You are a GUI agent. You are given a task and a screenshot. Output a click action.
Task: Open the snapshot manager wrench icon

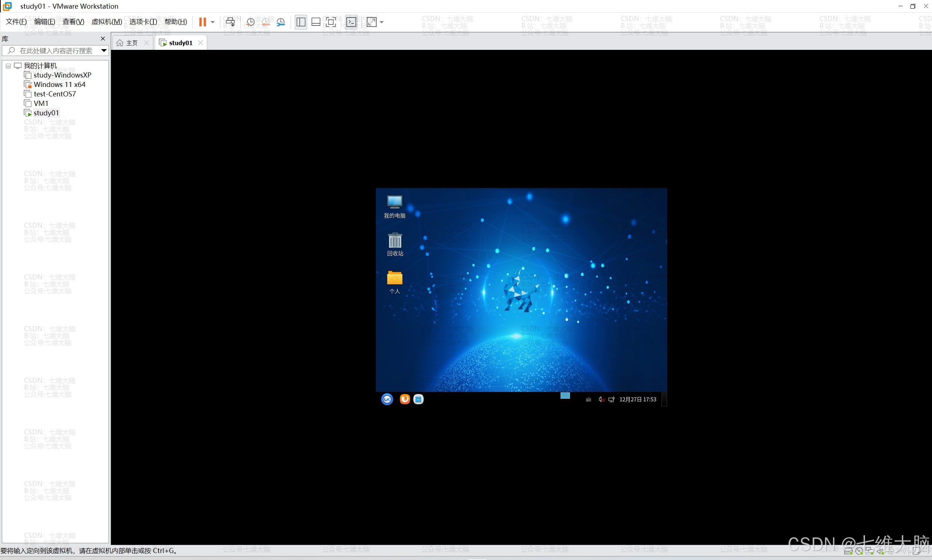point(280,22)
